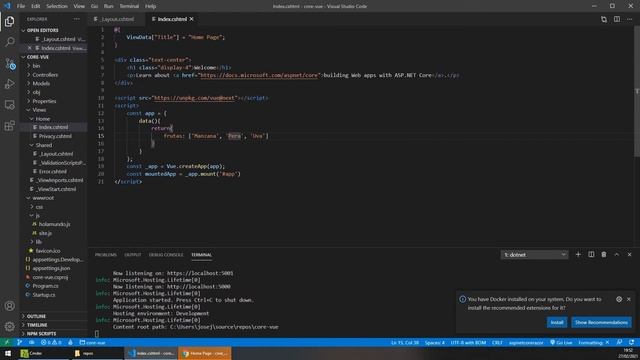Switch to OUTPUT panel tab

133,255
